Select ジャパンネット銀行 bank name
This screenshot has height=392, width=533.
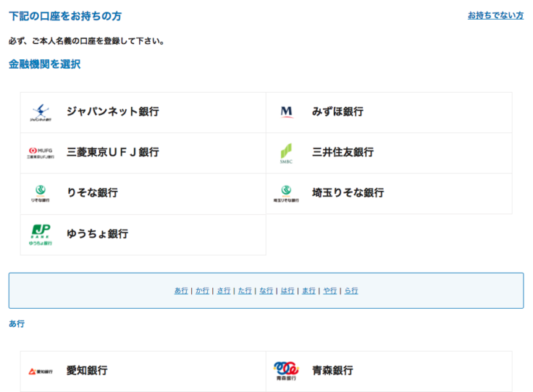(x=113, y=111)
